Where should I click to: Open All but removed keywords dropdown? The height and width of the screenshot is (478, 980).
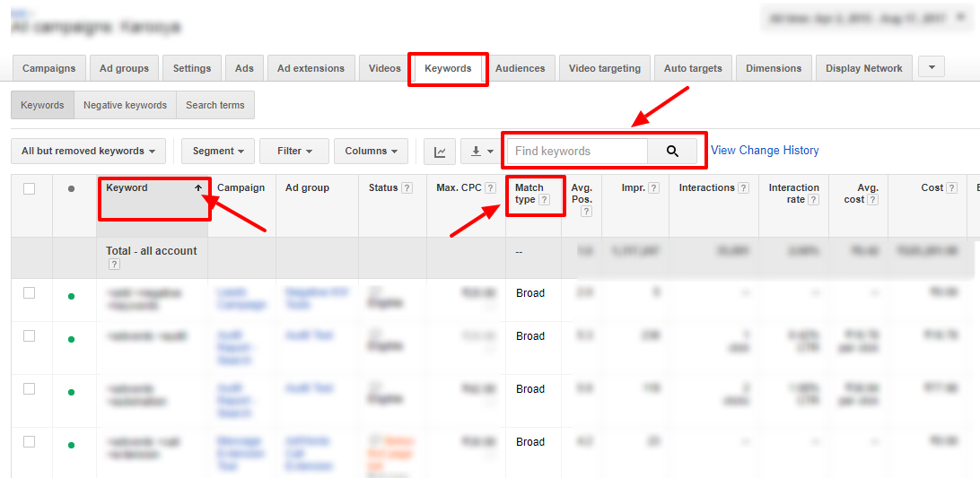(88, 152)
